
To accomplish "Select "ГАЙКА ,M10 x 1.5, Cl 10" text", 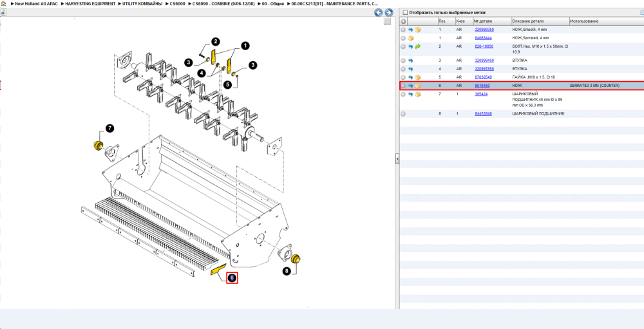I will coord(533,77).
